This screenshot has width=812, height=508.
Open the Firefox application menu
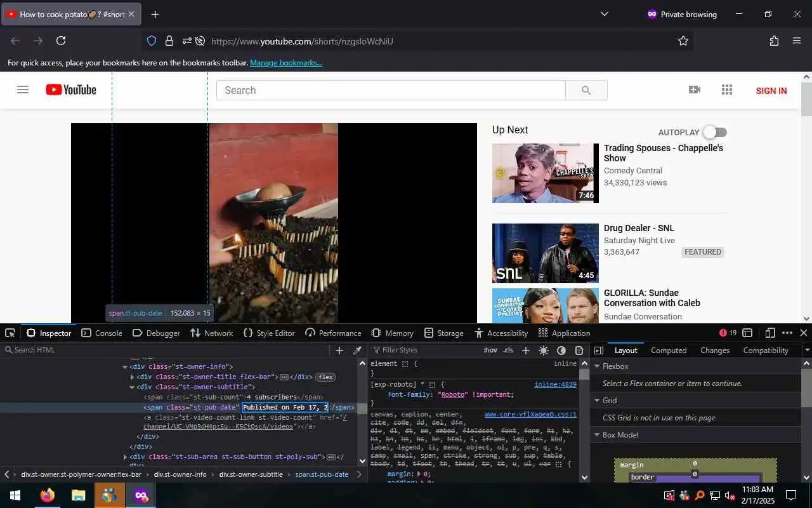(x=797, y=41)
